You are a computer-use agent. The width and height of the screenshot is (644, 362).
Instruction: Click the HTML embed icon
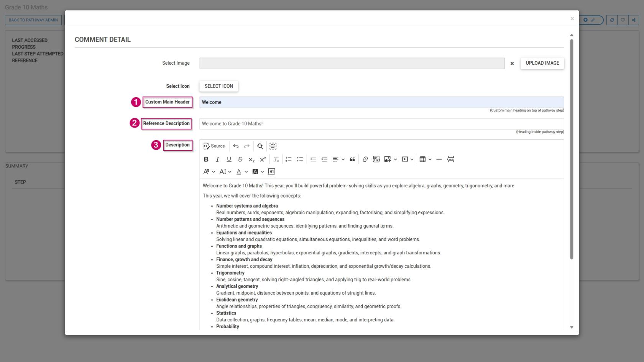(x=376, y=159)
